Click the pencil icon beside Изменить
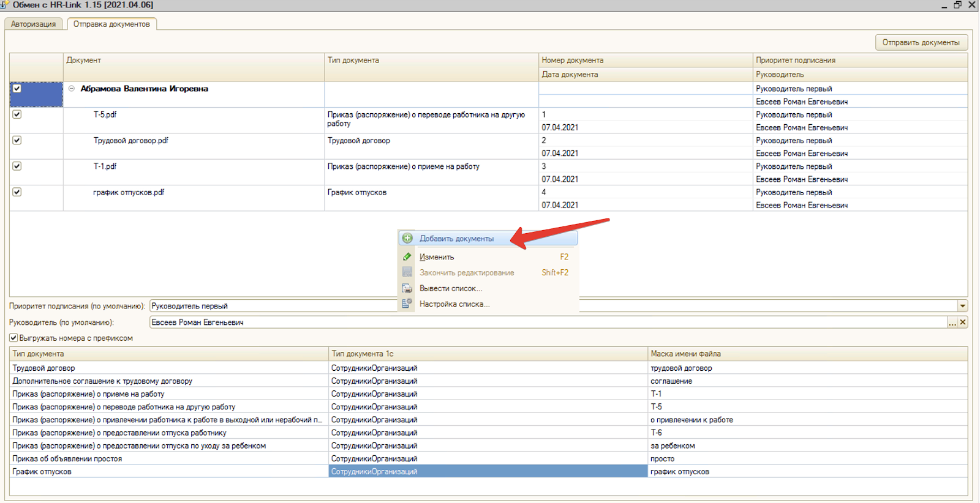 click(407, 256)
